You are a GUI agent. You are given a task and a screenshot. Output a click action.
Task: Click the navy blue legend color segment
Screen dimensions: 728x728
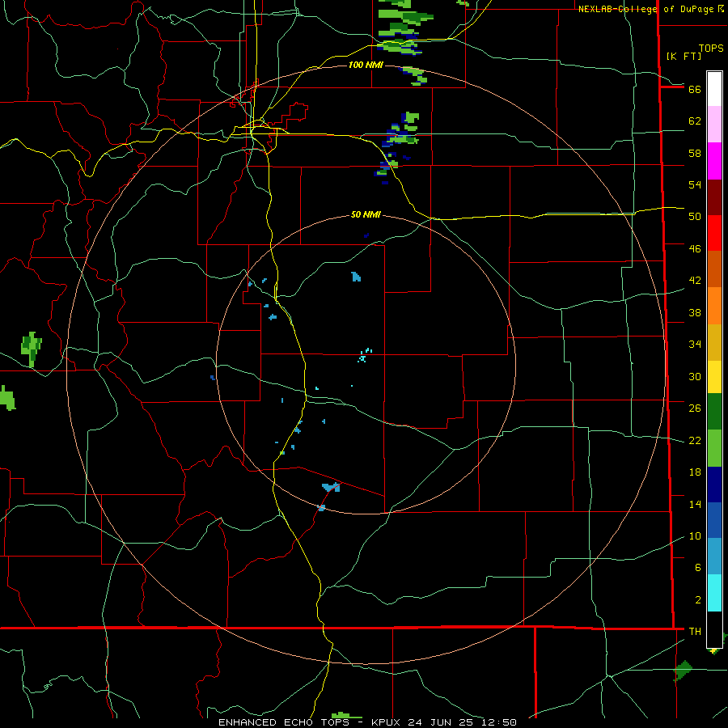pyautogui.click(x=714, y=485)
